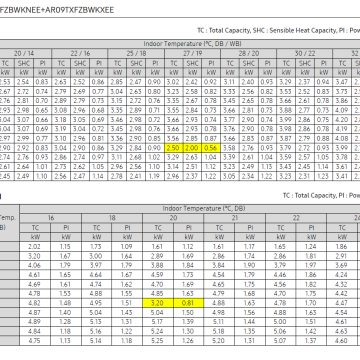Select the '20 / 14' column header
The image size is (360, 360).
click(x=24, y=53)
